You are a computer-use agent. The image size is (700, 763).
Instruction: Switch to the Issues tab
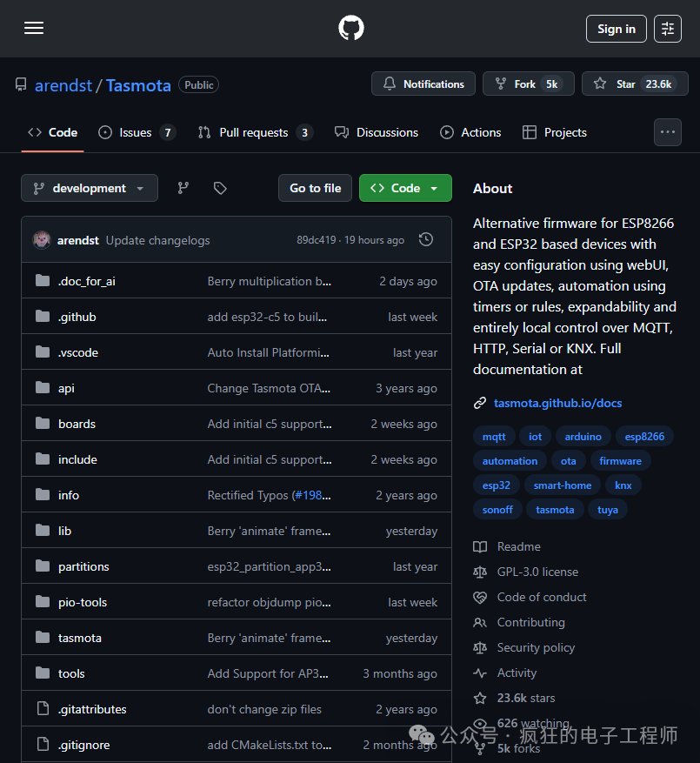coord(137,132)
